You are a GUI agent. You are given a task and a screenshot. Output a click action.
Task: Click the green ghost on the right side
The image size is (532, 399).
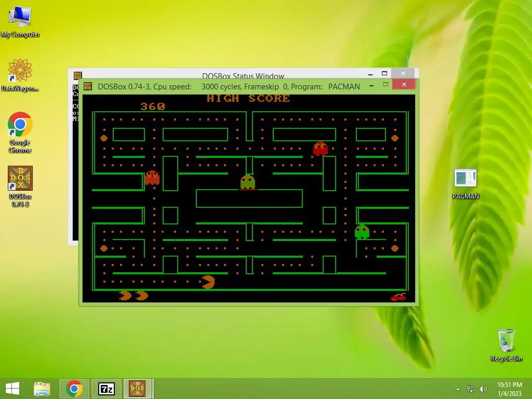362,232
